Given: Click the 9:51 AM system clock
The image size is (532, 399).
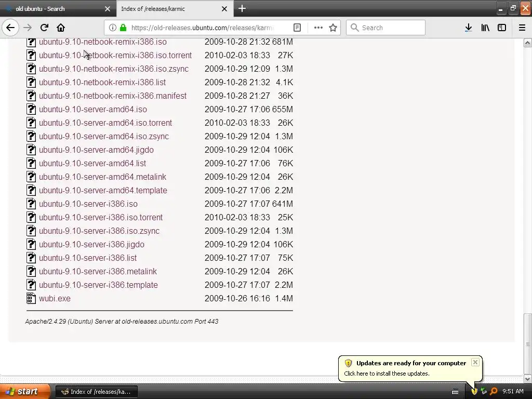Looking at the screenshot, I should [x=513, y=391].
